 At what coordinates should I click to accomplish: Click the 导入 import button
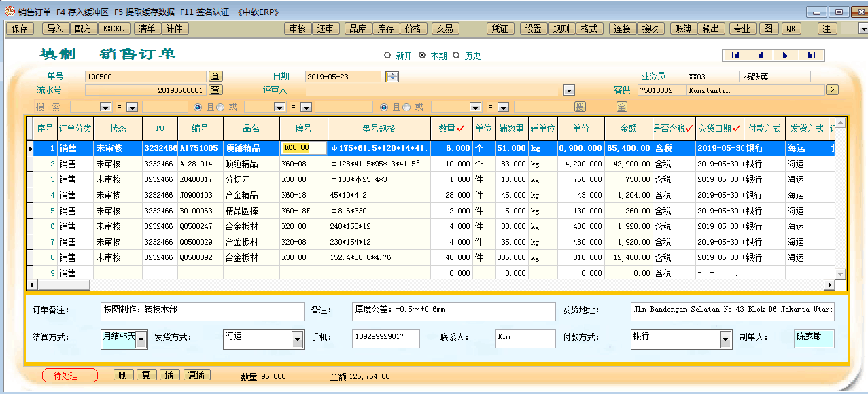(x=56, y=29)
